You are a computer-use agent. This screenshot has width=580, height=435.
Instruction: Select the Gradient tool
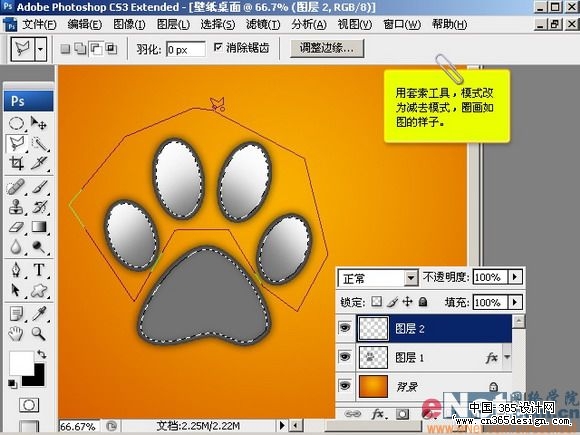[x=39, y=226]
